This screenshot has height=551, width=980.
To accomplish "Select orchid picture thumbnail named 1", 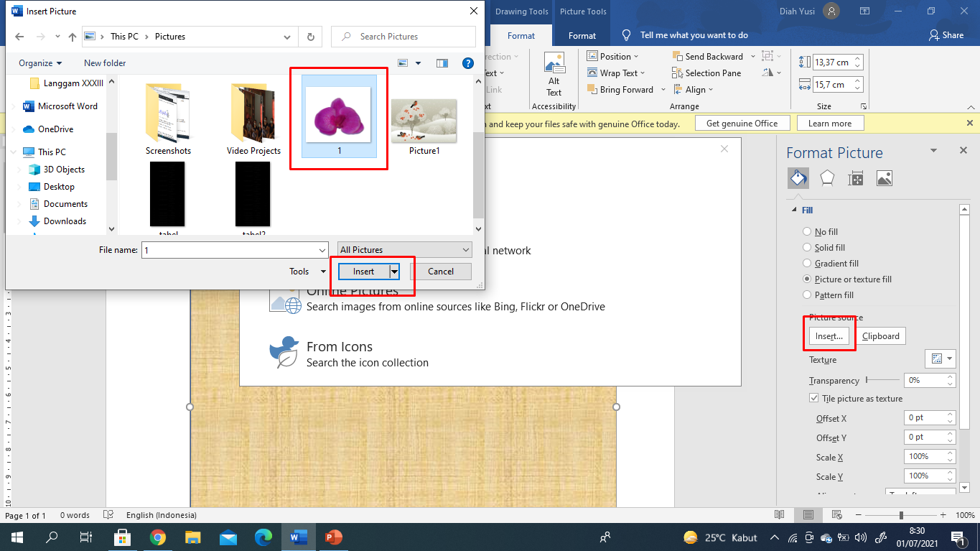I will 339,116.
